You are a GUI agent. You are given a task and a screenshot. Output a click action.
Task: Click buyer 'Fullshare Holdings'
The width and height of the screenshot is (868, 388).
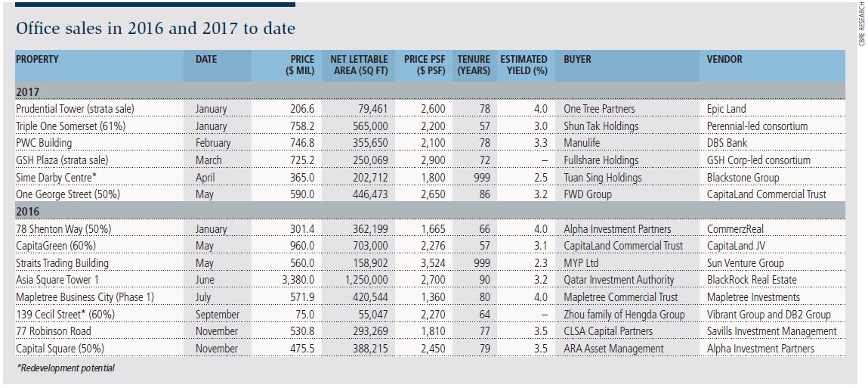601,160
